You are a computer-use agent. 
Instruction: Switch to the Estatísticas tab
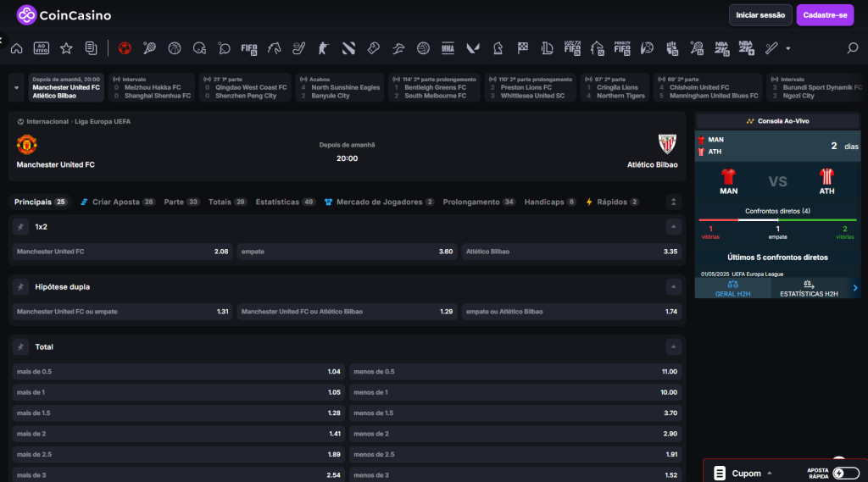click(x=285, y=202)
